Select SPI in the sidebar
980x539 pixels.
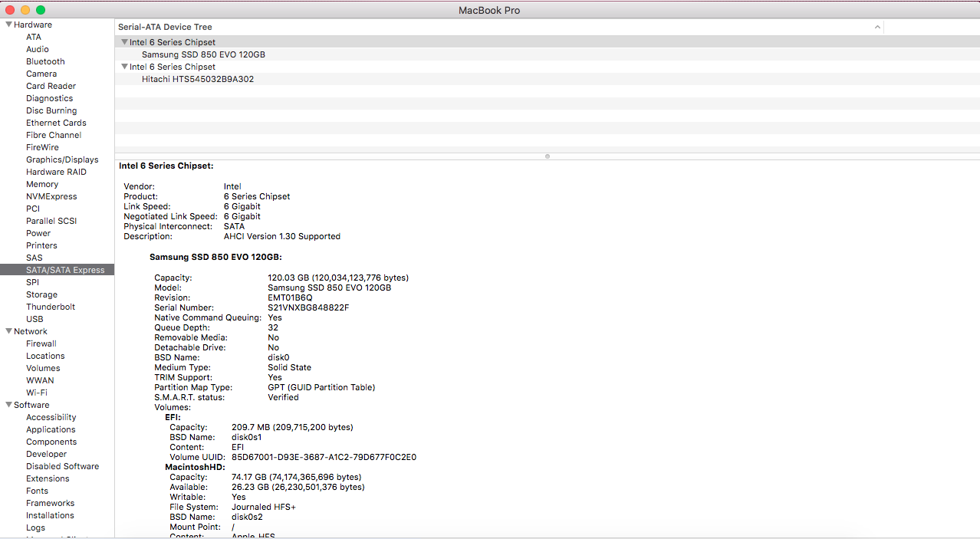click(x=32, y=282)
